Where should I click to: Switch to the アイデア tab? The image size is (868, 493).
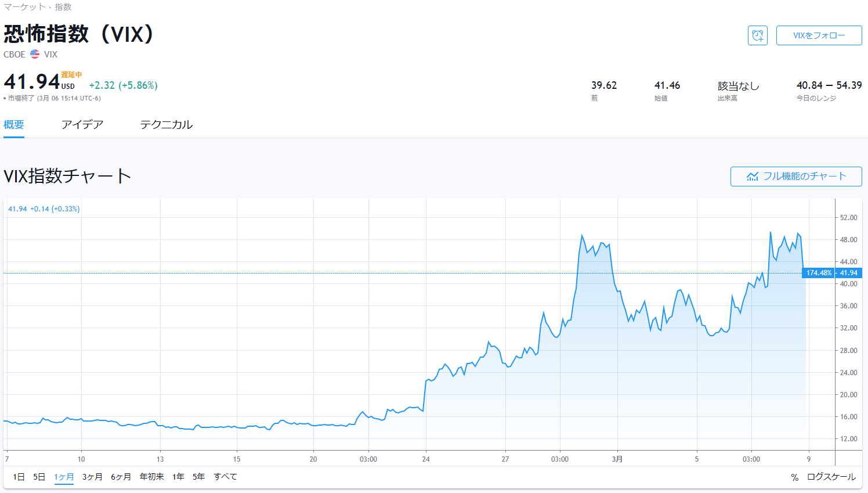82,125
